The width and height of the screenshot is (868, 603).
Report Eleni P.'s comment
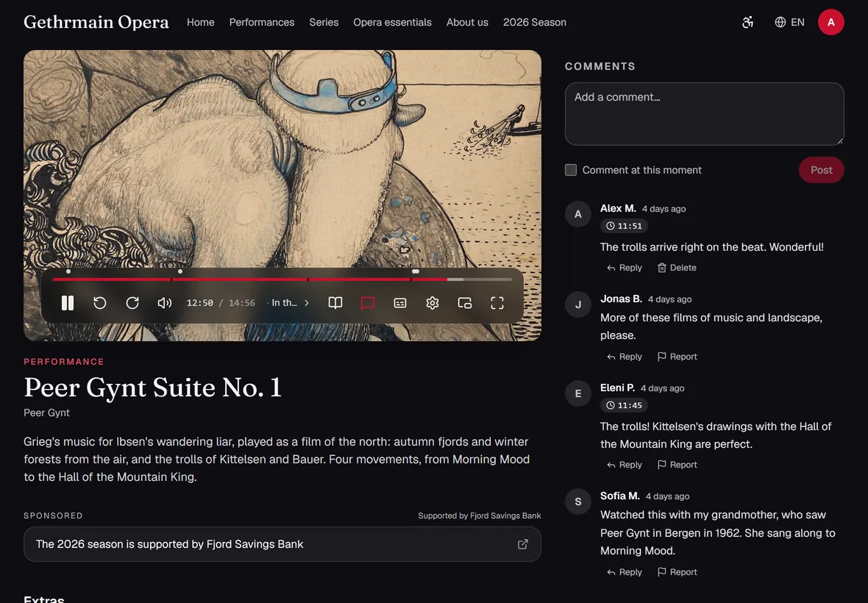pyautogui.click(x=677, y=465)
